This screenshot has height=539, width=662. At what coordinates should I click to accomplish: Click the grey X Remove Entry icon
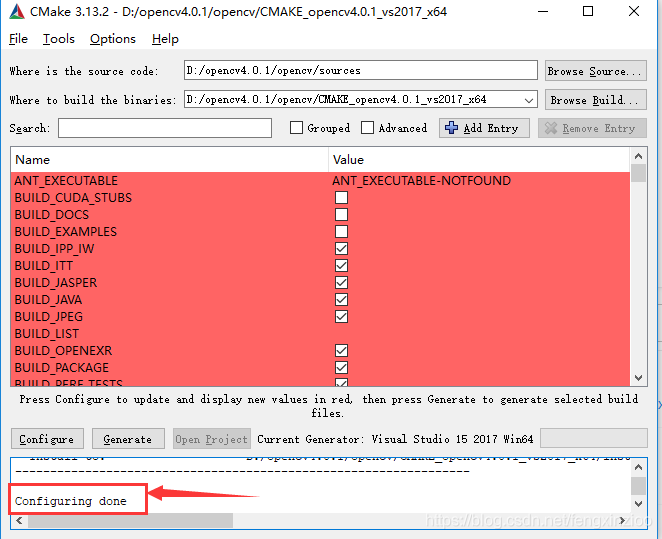(551, 128)
